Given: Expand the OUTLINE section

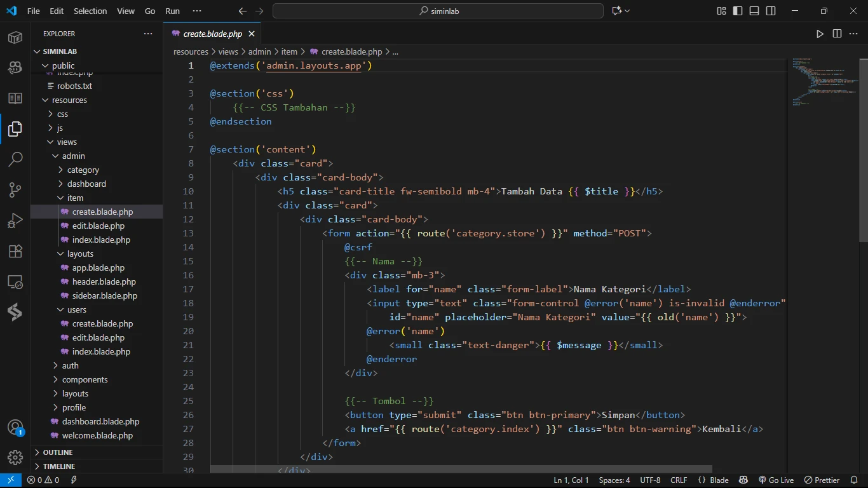Looking at the screenshot, I should 58,452.
